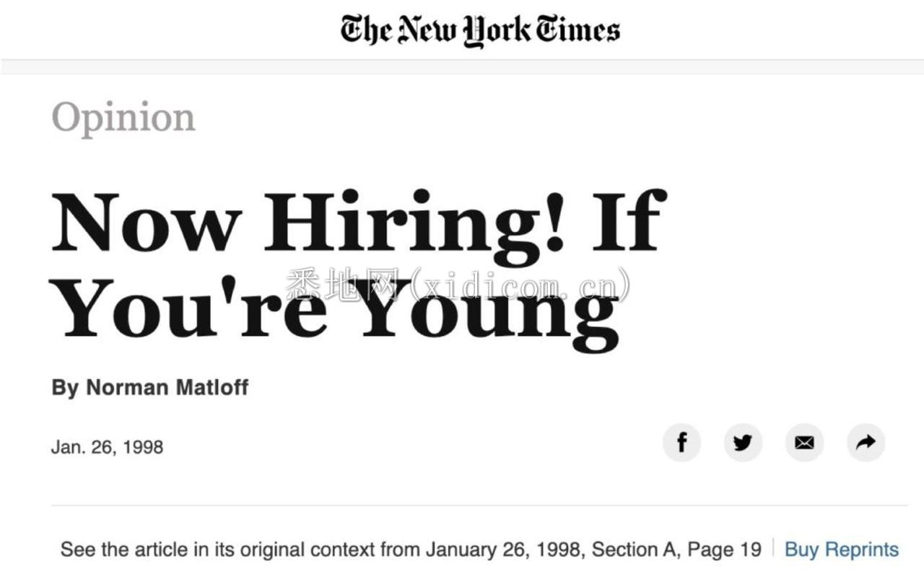Screen dimensions: 924x580
Task: Click the Buy Reprints link
Action: point(842,550)
